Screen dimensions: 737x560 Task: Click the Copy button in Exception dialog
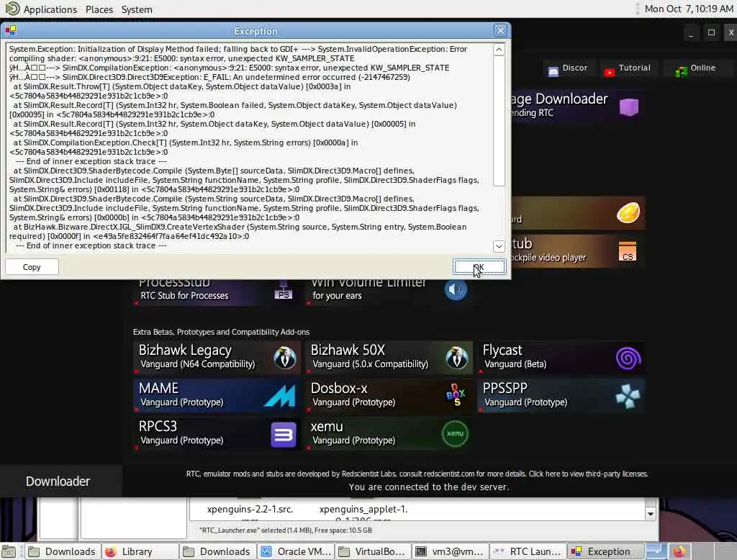coord(32,267)
